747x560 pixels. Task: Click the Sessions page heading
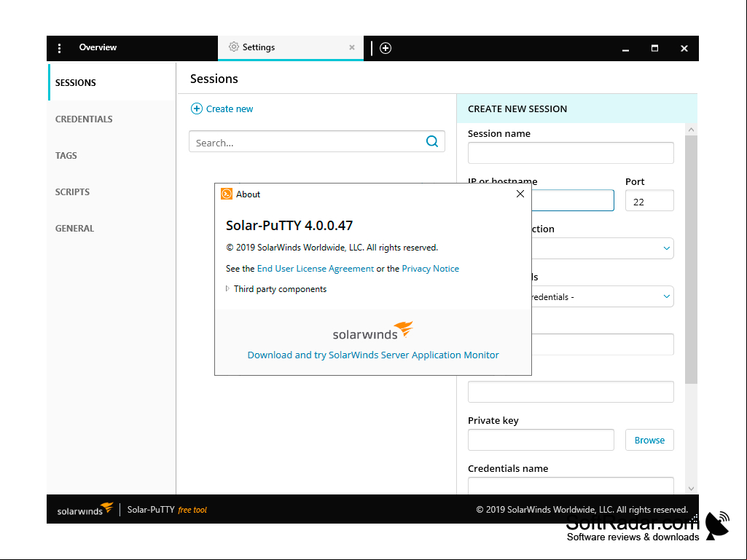point(214,79)
